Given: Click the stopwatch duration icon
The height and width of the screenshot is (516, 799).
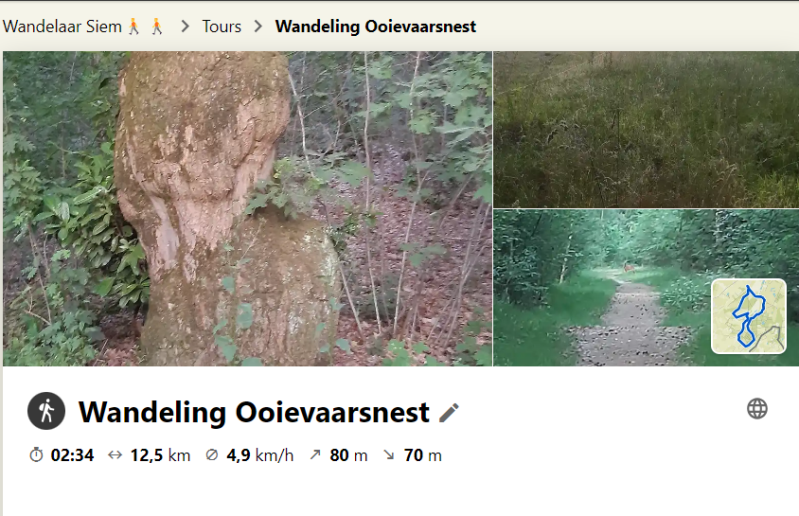Looking at the screenshot, I should coord(36,454).
